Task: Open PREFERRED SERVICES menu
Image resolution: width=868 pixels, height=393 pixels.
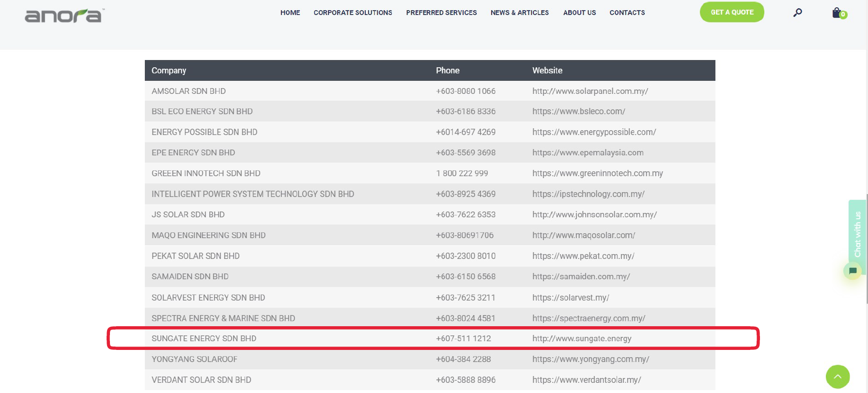Action: pyautogui.click(x=441, y=13)
